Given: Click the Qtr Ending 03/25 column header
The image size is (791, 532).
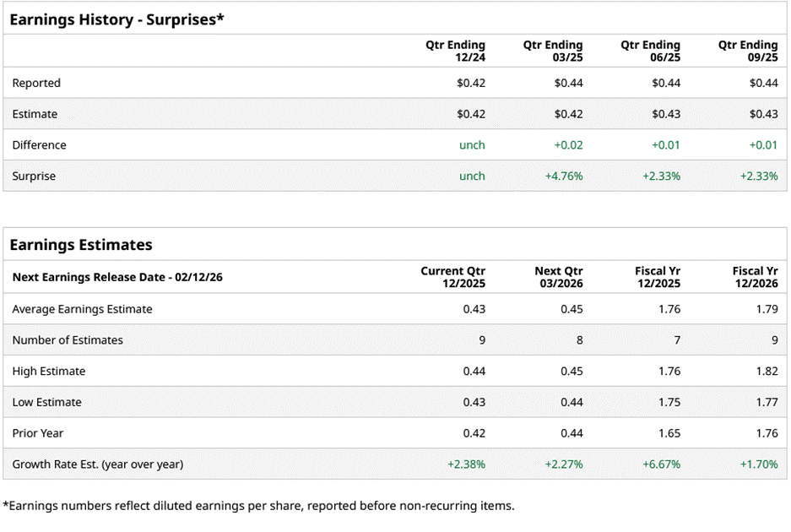Looking at the screenshot, I should pyautogui.click(x=553, y=51).
